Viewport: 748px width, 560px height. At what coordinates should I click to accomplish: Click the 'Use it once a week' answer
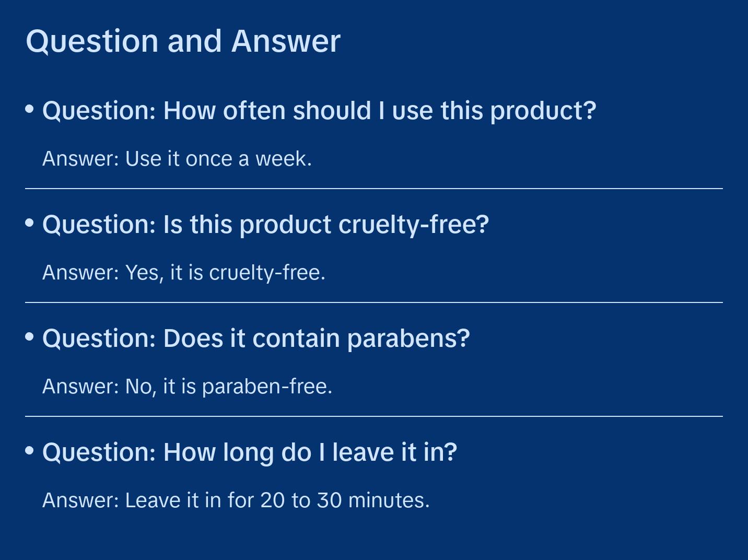point(177,159)
